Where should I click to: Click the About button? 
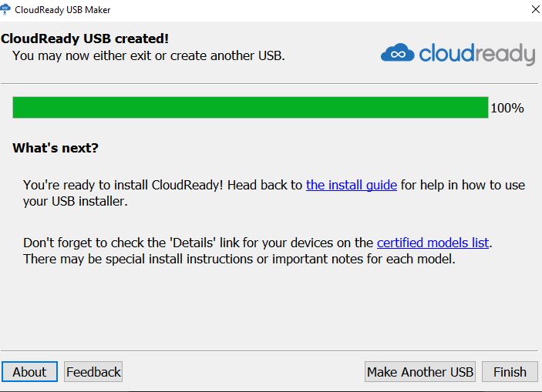coord(29,372)
